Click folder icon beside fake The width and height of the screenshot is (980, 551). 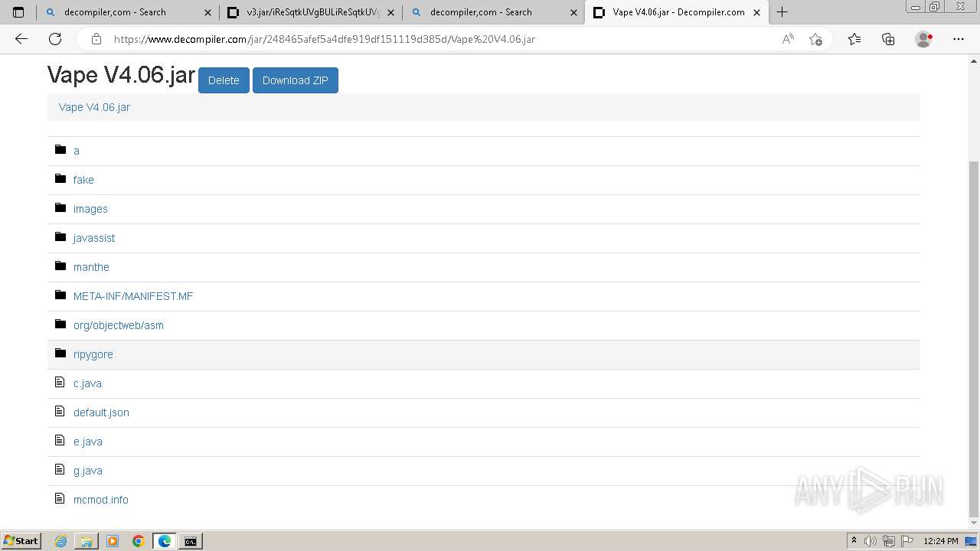60,178
